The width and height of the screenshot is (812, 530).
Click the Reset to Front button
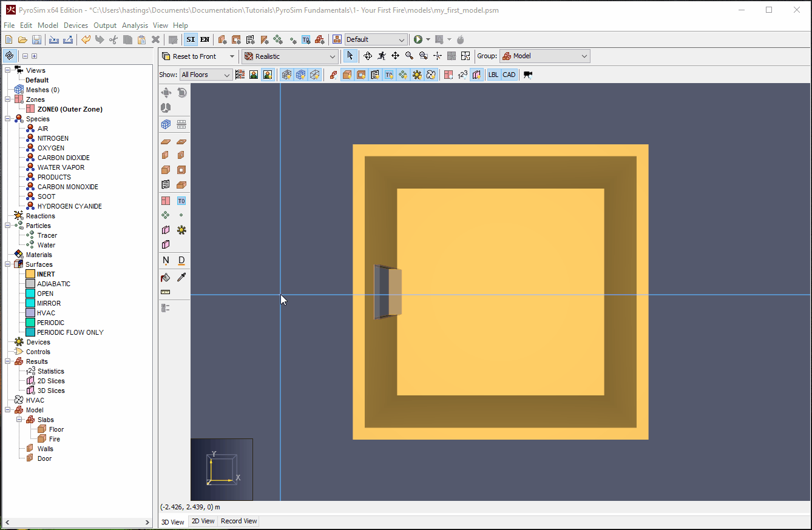[194, 56]
